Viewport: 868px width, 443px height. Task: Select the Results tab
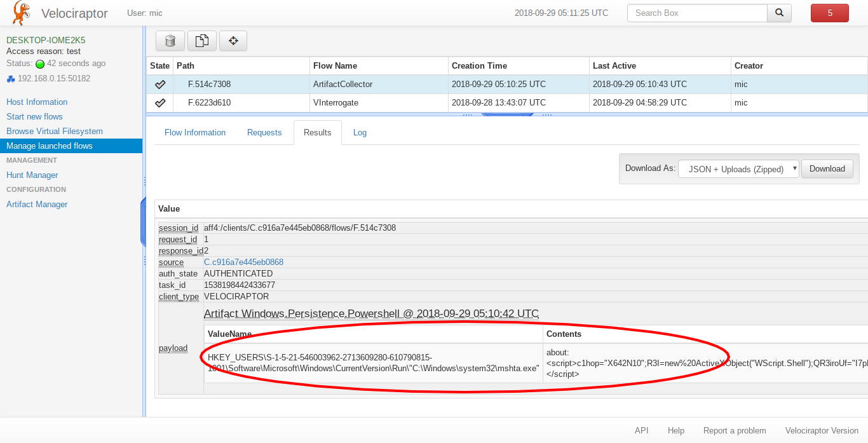click(318, 132)
